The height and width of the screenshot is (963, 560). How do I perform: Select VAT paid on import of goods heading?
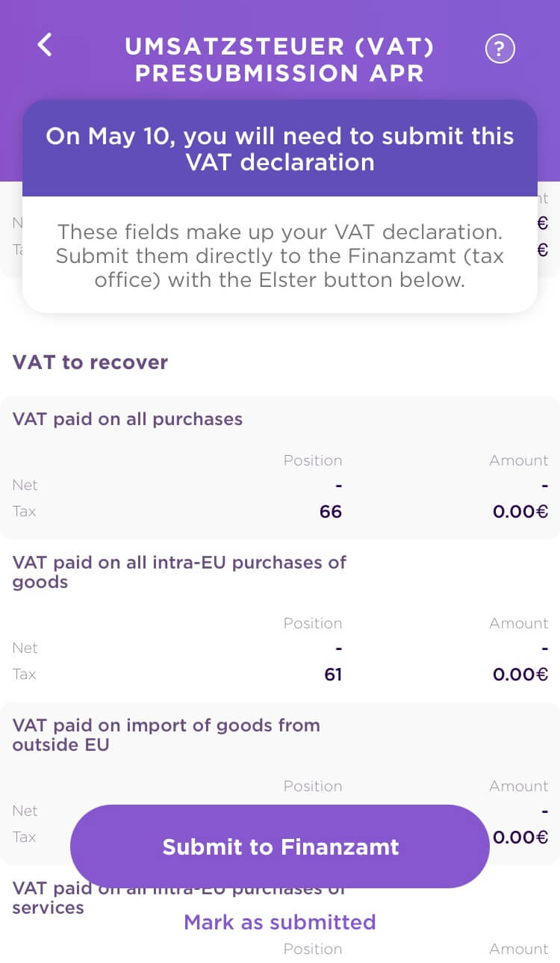pyautogui.click(x=166, y=734)
